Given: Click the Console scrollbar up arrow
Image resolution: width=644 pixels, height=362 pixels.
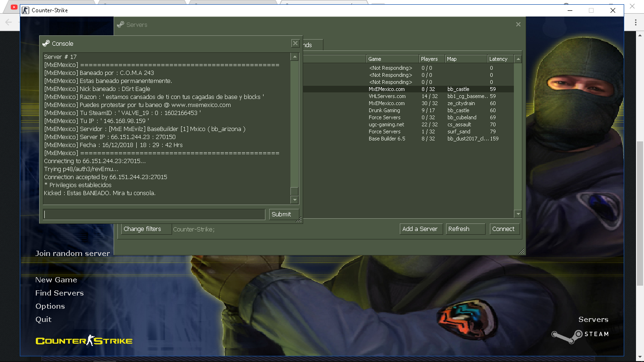Looking at the screenshot, I should click(294, 57).
